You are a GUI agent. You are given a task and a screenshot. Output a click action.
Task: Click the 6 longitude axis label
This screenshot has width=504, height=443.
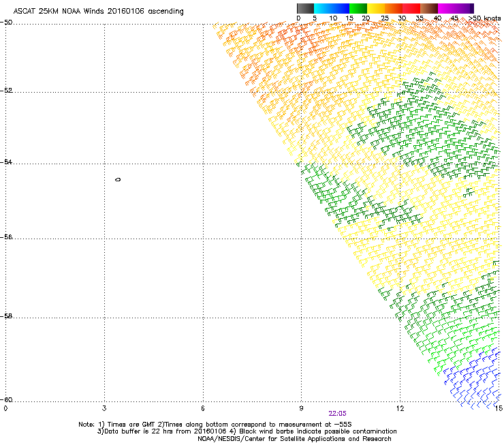[203, 408]
